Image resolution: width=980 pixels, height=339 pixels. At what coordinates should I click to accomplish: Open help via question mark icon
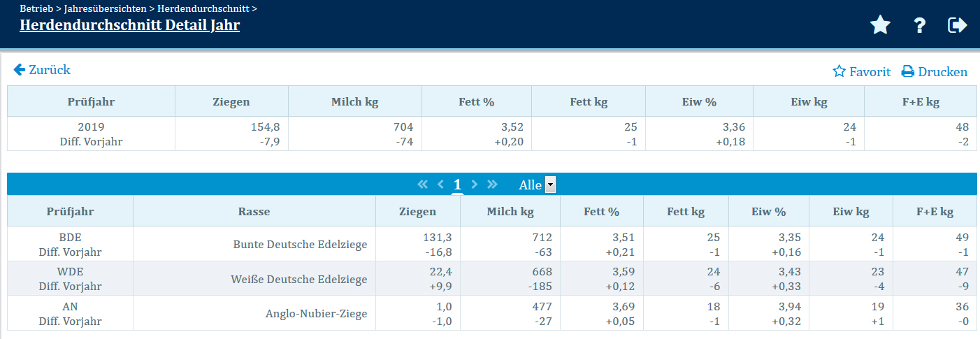pyautogui.click(x=920, y=26)
